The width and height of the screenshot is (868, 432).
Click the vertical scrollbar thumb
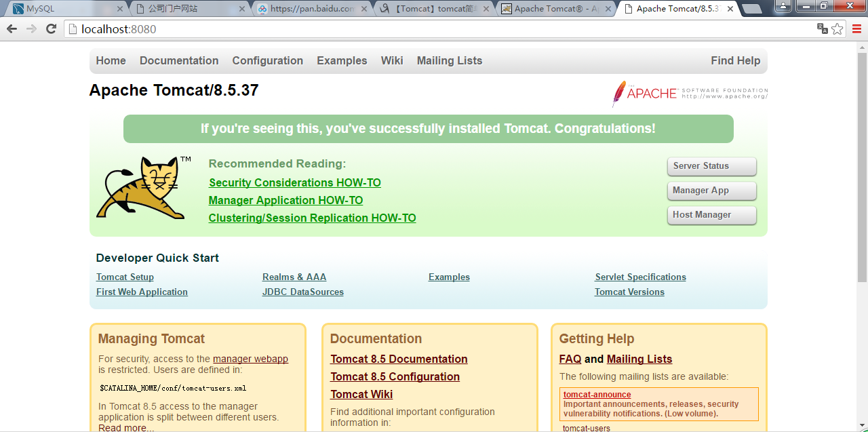862,166
